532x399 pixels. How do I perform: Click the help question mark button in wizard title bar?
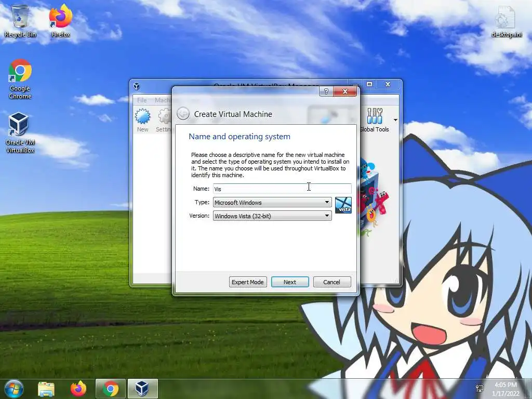pyautogui.click(x=326, y=91)
